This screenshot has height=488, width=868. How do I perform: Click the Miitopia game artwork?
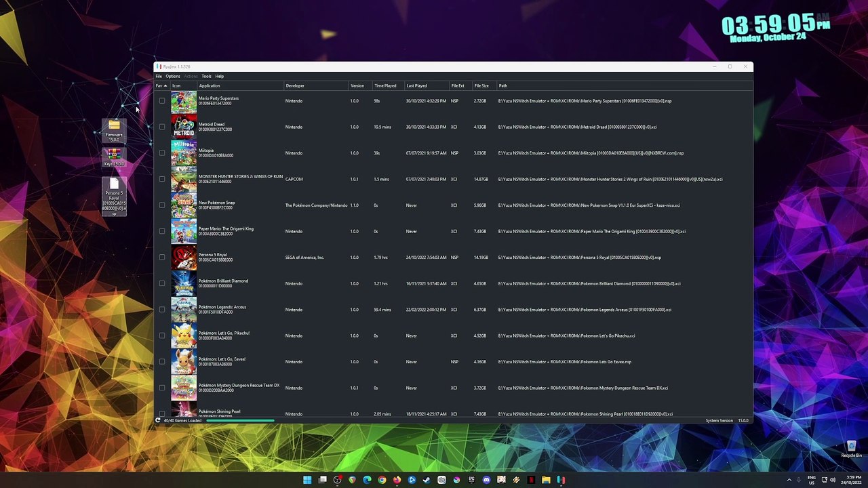click(184, 153)
